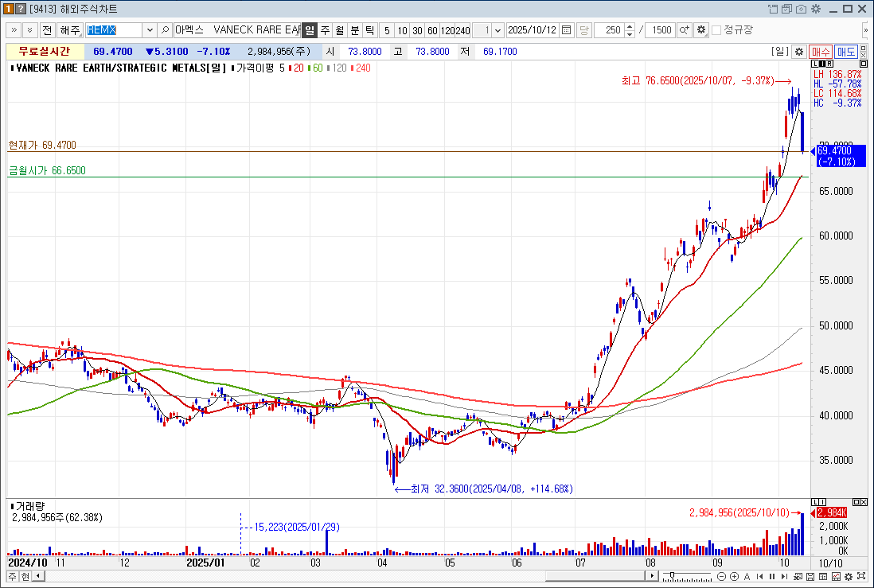Open the stock symbol search magnifier
This screenshot has width=874, height=588.
coord(165,30)
